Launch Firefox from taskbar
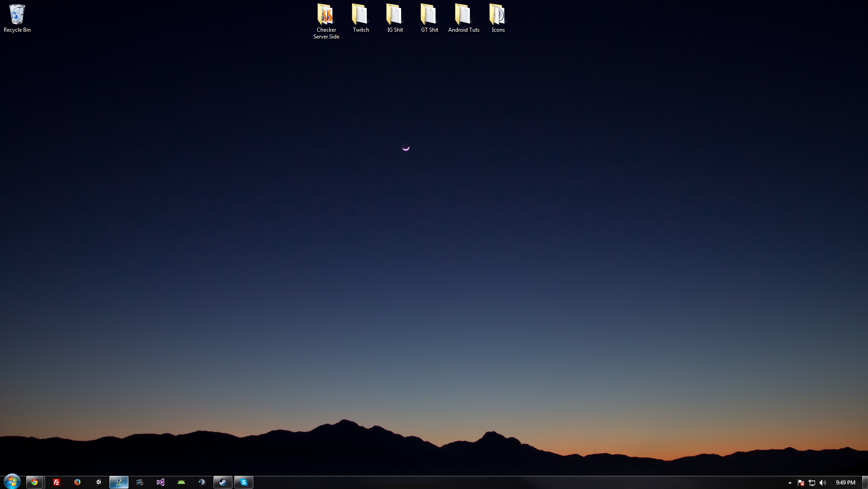 (77, 482)
